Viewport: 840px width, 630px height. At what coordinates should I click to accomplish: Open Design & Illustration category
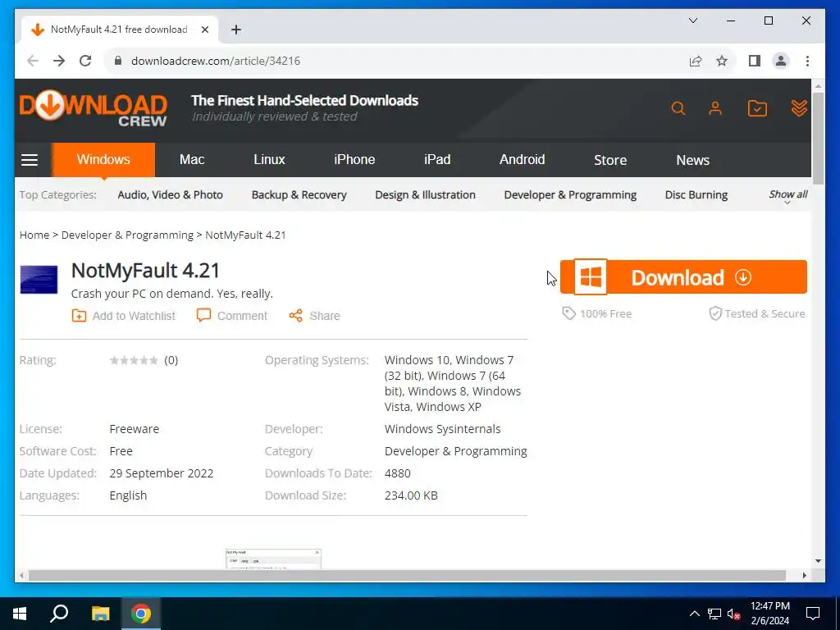point(426,195)
